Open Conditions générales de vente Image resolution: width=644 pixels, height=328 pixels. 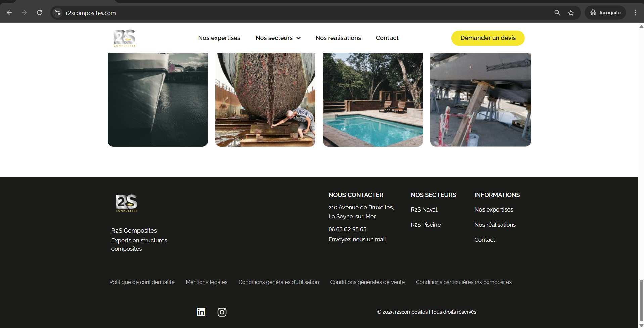367,282
